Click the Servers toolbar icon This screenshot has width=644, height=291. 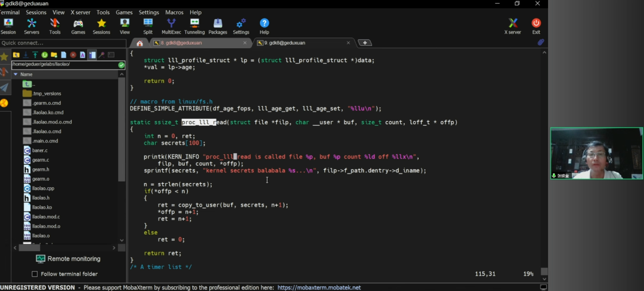tap(32, 27)
